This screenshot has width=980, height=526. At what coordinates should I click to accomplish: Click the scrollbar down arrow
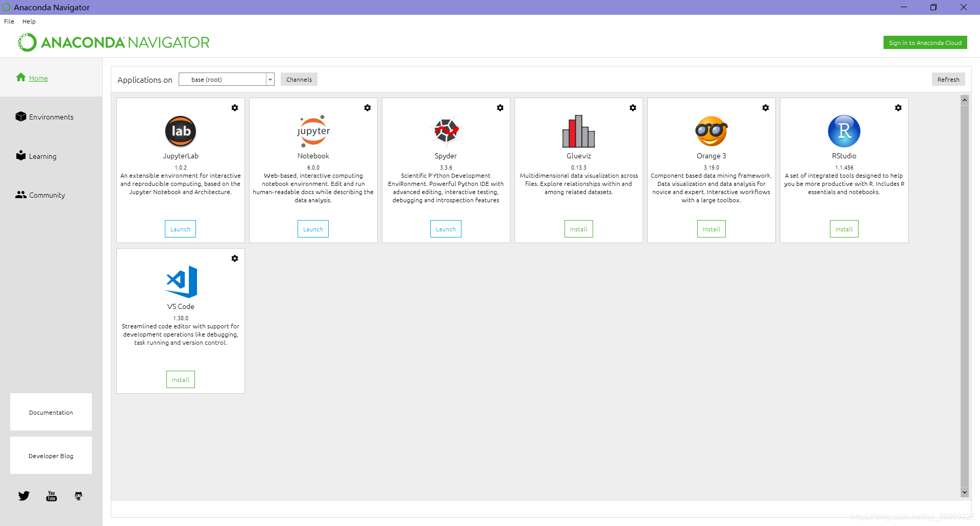965,492
